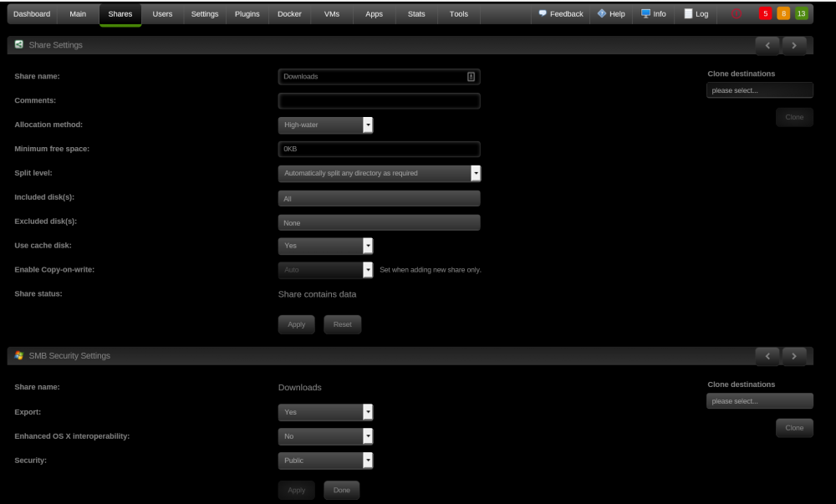Open the Apps tab
This screenshot has height=504, width=836.
(375, 14)
